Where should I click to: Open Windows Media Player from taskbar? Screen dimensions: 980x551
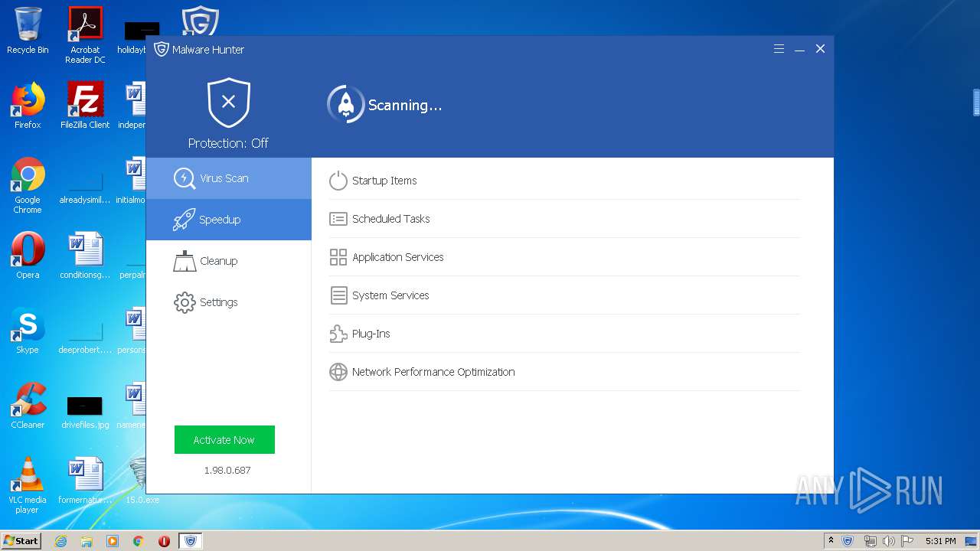pos(113,541)
